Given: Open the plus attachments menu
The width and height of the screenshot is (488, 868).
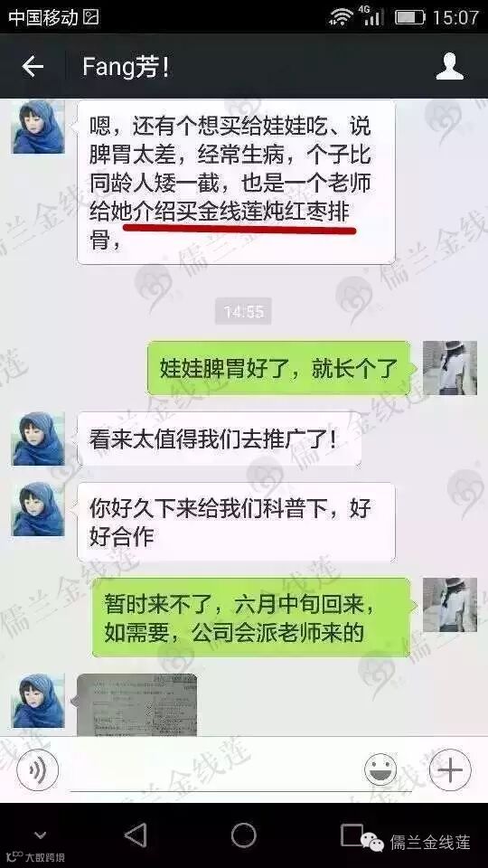Looking at the screenshot, I should [450, 769].
